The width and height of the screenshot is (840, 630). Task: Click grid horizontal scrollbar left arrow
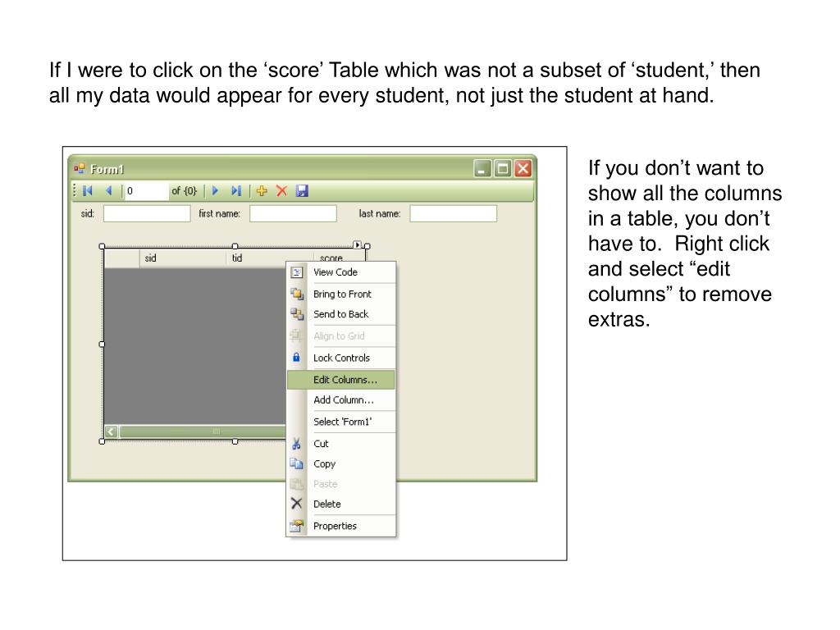pyautogui.click(x=111, y=431)
